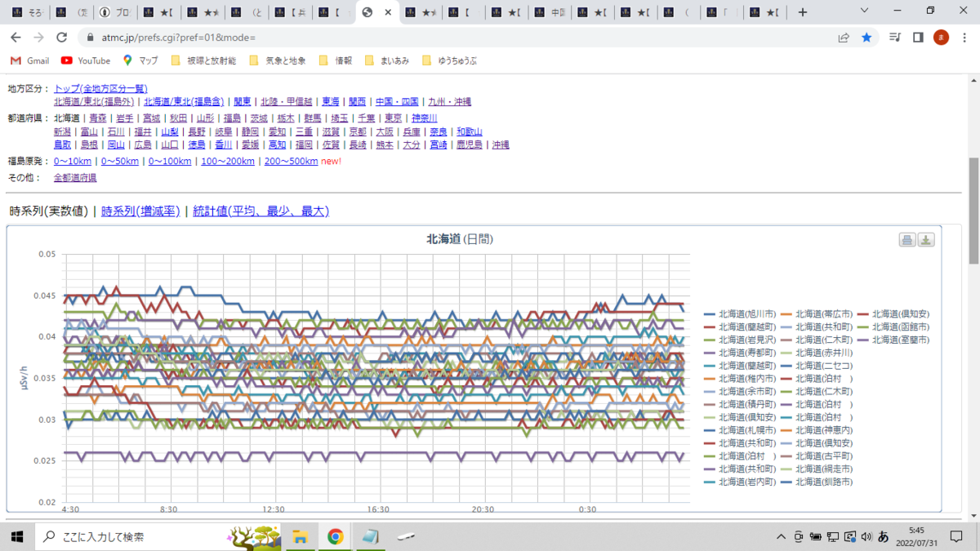This screenshot has width=980, height=551.
Task: Print the 北海道 chart using printer icon
Action: (907, 239)
